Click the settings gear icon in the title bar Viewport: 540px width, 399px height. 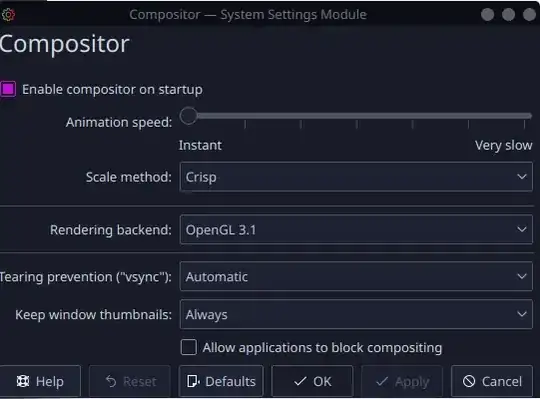[8, 15]
